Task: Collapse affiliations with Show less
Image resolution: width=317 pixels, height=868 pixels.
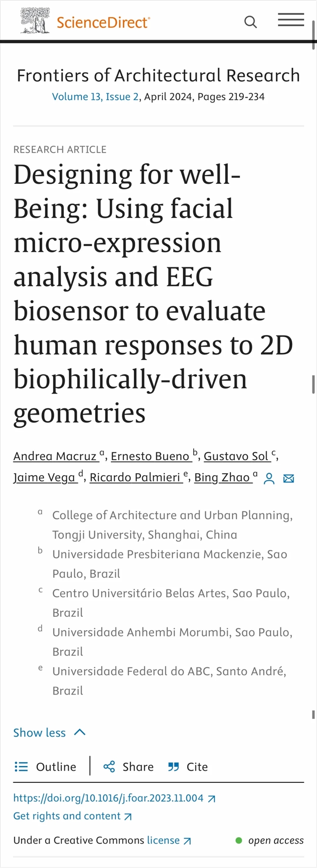Action: pos(40,733)
